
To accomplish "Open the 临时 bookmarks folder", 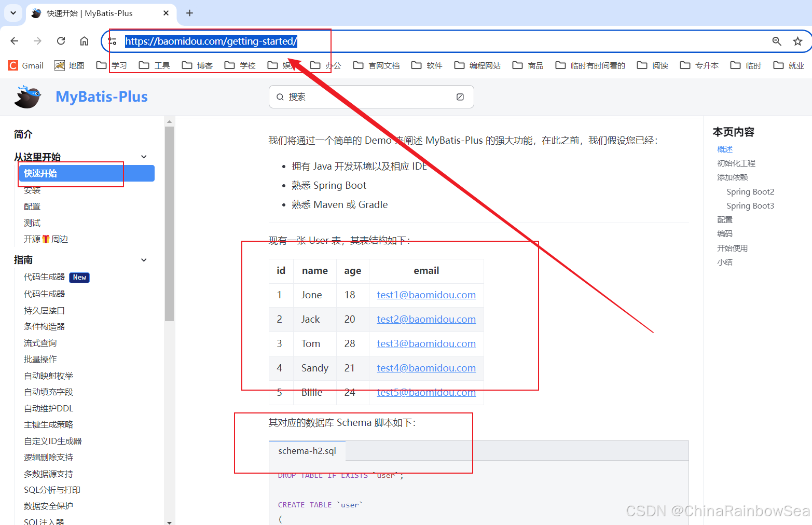I will [746, 65].
